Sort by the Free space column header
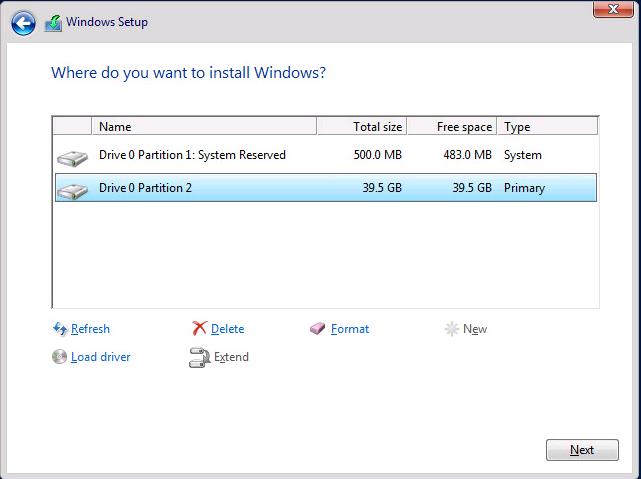Viewport: 641px width, 479px height. (452, 126)
